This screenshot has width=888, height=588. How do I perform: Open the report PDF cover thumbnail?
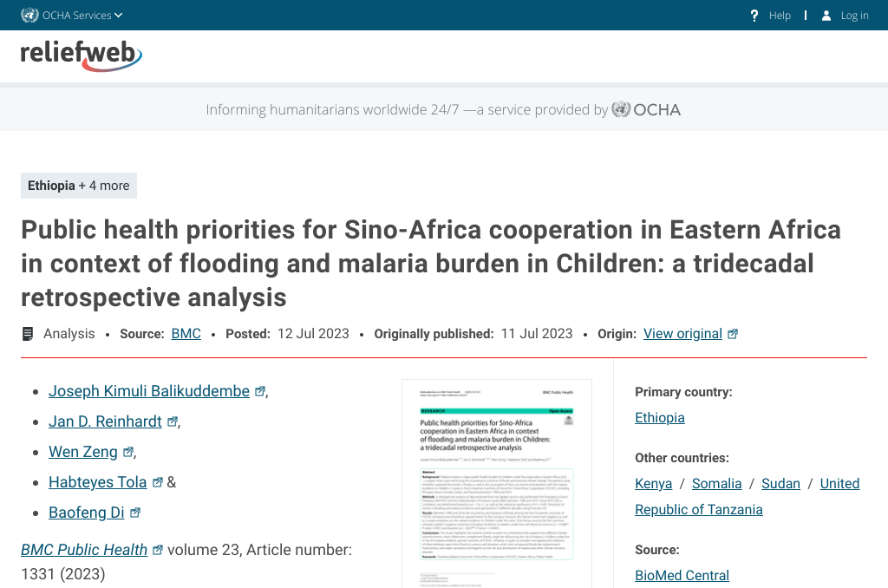tap(496, 483)
